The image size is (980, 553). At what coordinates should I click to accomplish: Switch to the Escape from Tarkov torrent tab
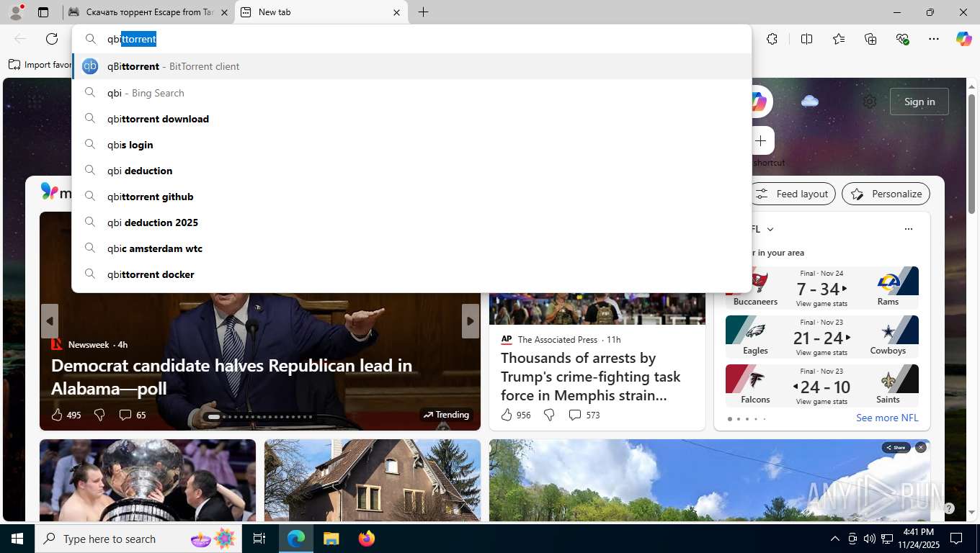click(148, 12)
